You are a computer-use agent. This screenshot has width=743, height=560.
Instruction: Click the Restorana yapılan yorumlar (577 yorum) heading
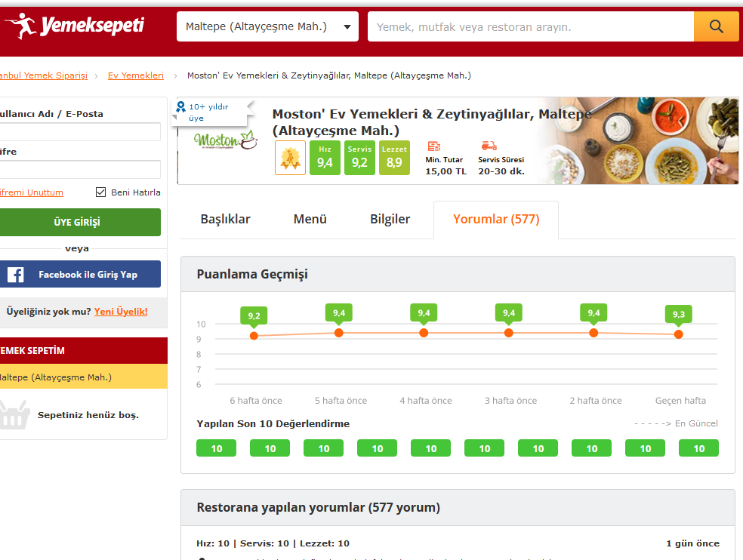coord(319,507)
